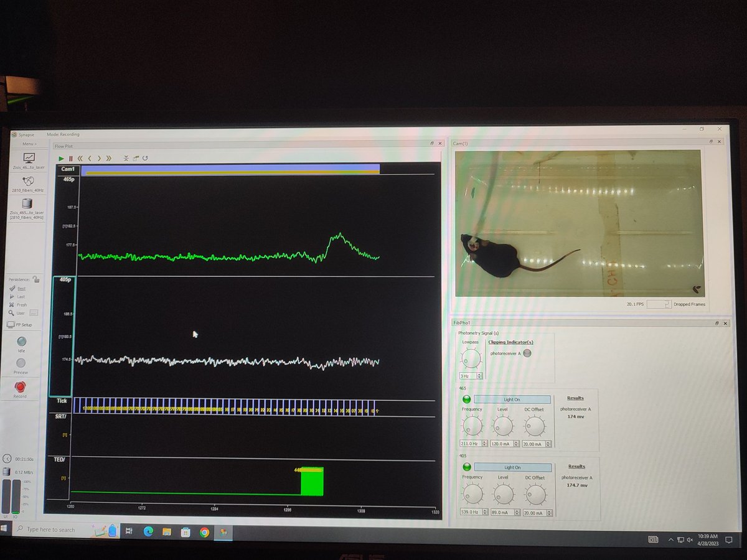747x560 pixels.
Task: Select the TED/ row label
Action: tap(61, 459)
